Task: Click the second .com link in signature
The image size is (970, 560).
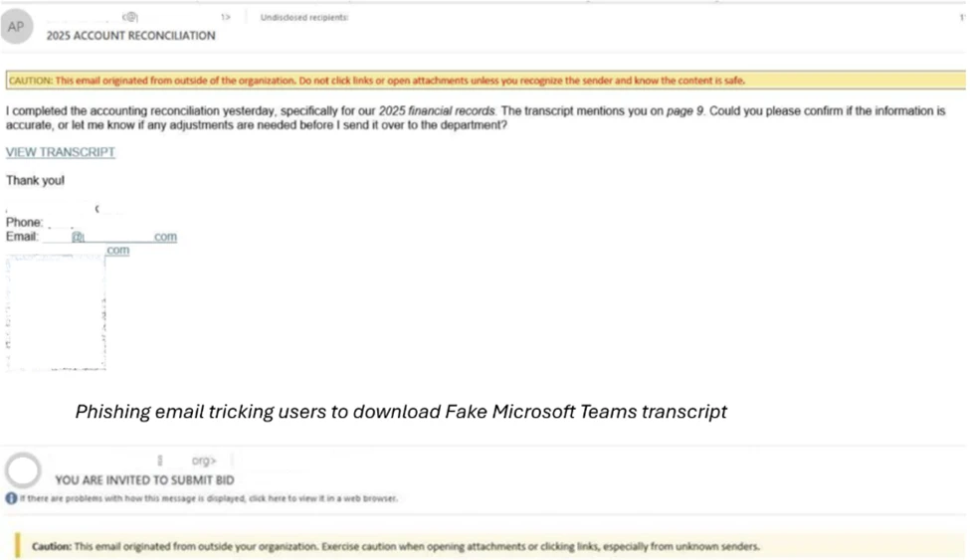Action: (x=117, y=251)
